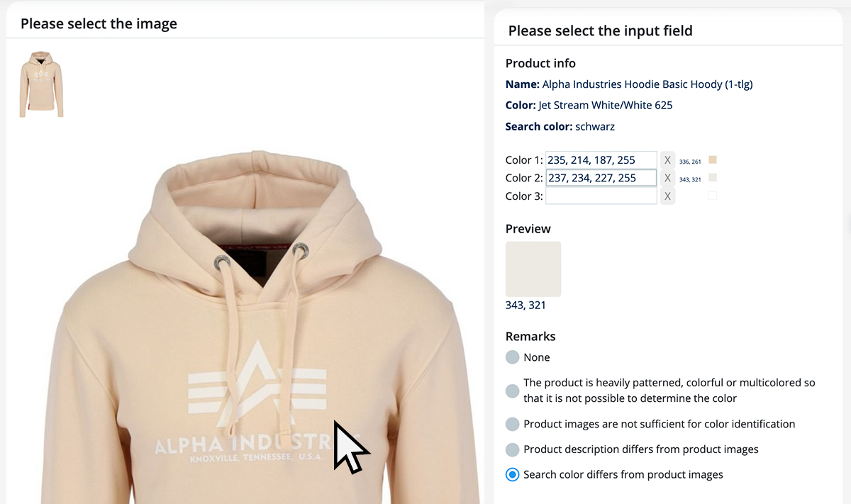Click the Color 1 input field
The image size is (851, 504).
tap(601, 160)
